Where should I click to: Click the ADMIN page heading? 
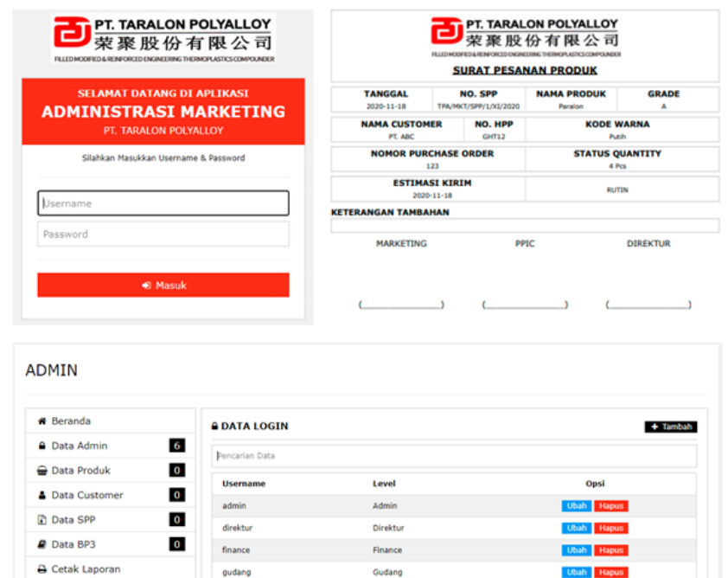click(52, 370)
